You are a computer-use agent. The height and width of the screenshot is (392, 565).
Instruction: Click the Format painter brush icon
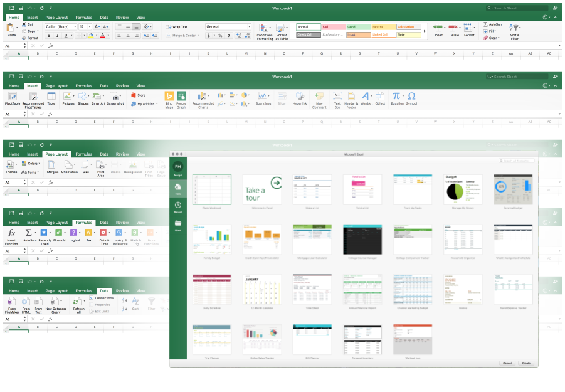pyautogui.click(x=24, y=38)
